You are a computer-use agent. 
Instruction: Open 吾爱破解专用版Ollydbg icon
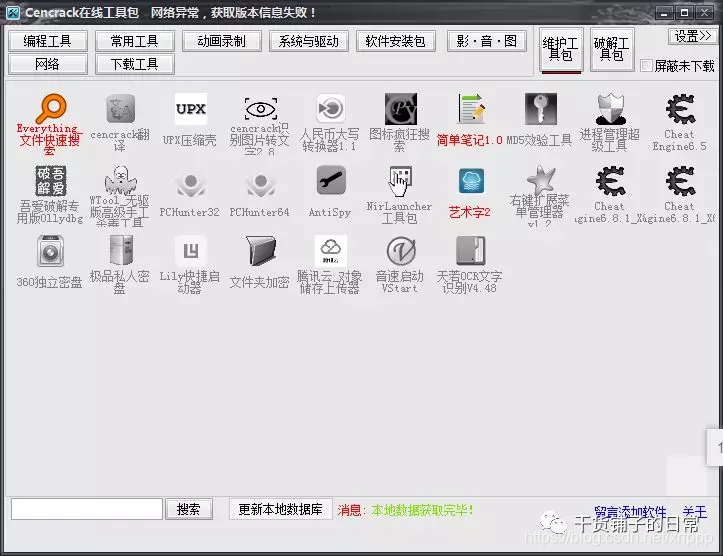point(51,181)
